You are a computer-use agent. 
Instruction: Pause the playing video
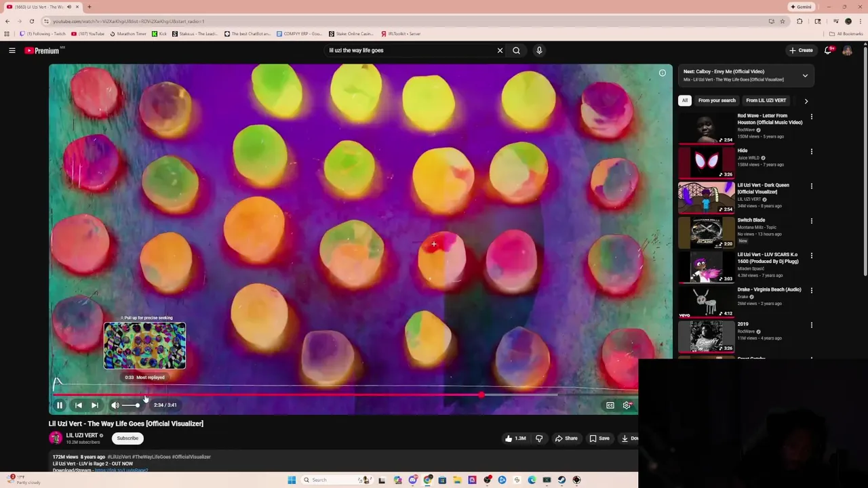(x=60, y=405)
